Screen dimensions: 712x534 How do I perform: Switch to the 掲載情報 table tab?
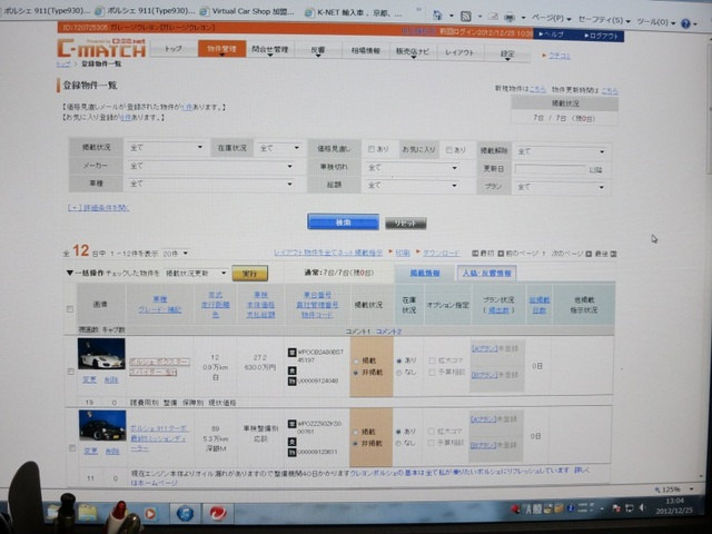pos(425,273)
